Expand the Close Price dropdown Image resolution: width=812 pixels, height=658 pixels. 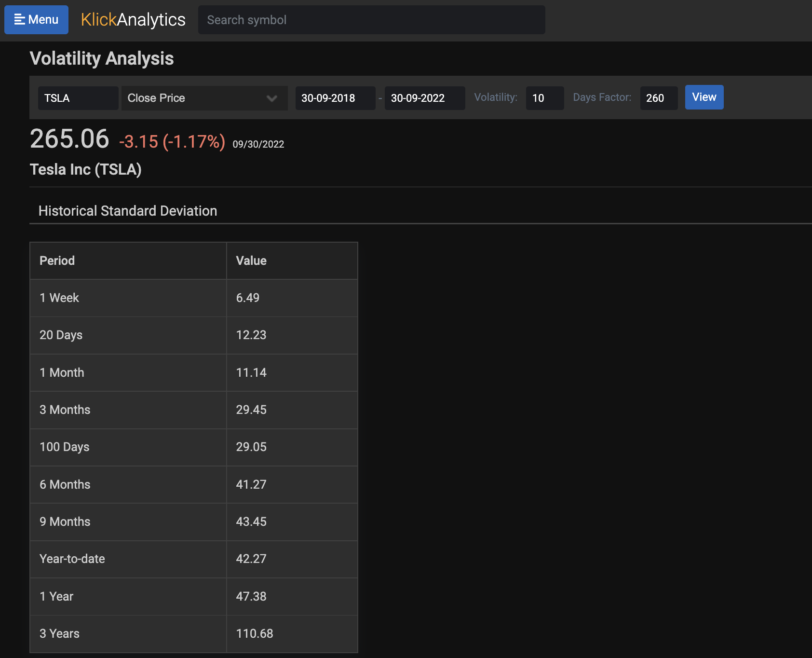pyautogui.click(x=204, y=98)
